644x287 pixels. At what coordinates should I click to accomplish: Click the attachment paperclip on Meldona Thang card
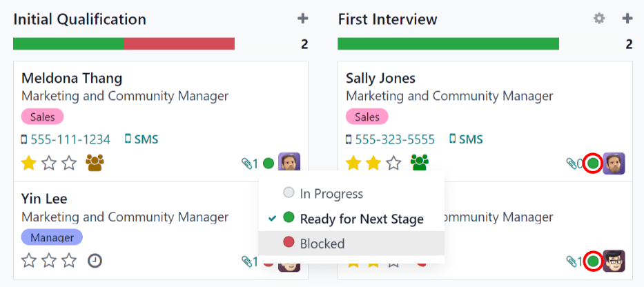[x=246, y=164]
